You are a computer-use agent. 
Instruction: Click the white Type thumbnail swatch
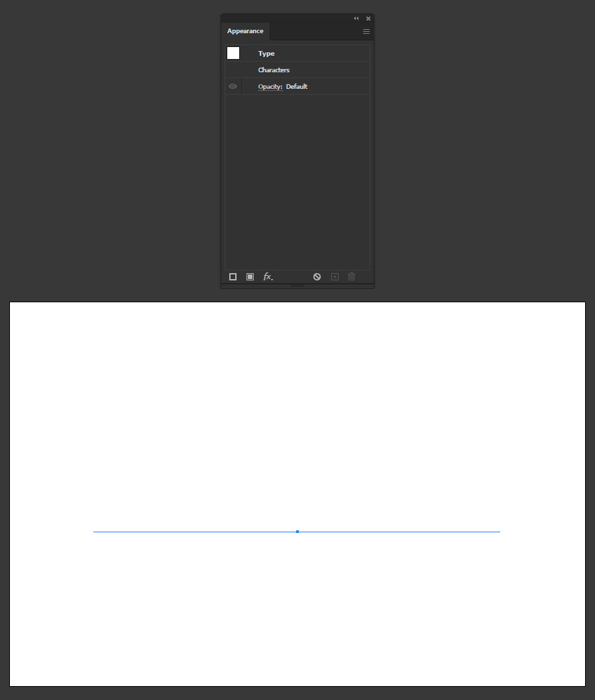(233, 53)
